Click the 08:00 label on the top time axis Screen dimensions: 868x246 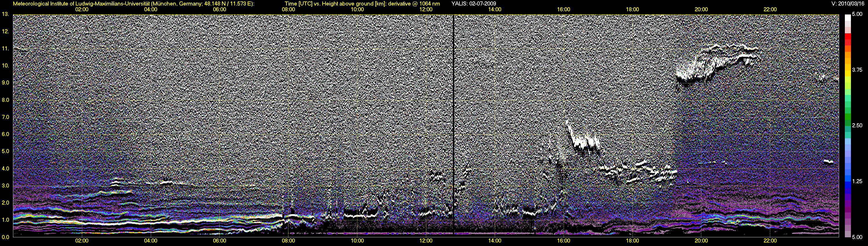288,10
